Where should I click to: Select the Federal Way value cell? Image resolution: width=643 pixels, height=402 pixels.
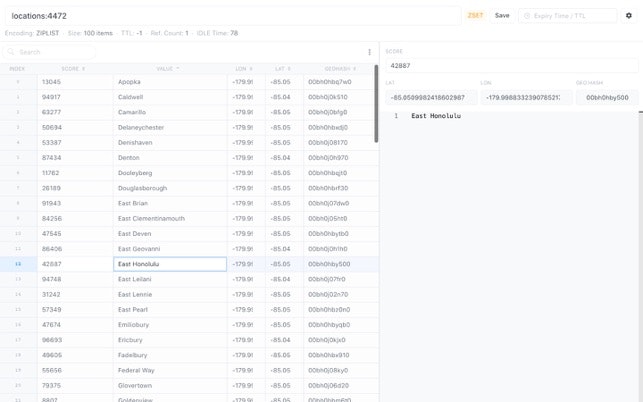170,370
